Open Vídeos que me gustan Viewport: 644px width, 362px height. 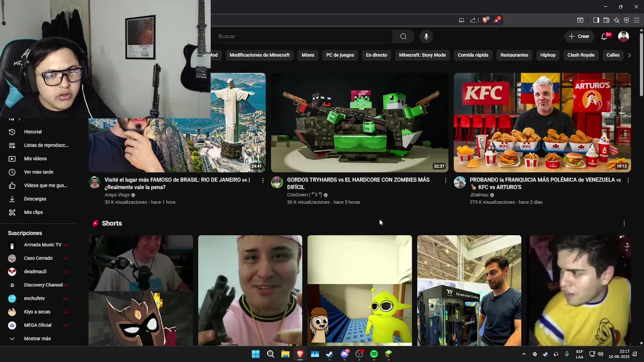[39, 186]
